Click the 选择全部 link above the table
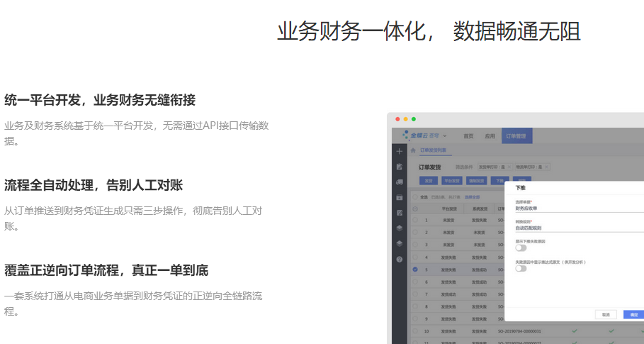This screenshot has height=344, width=644. (x=473, y=196)
